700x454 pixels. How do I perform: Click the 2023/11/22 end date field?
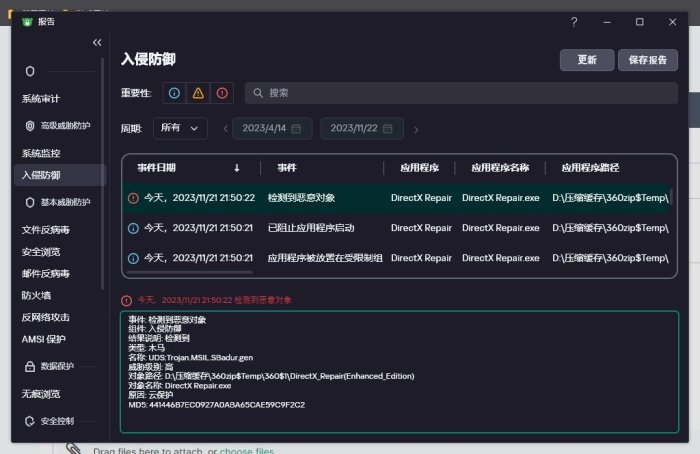coord(362,129)
